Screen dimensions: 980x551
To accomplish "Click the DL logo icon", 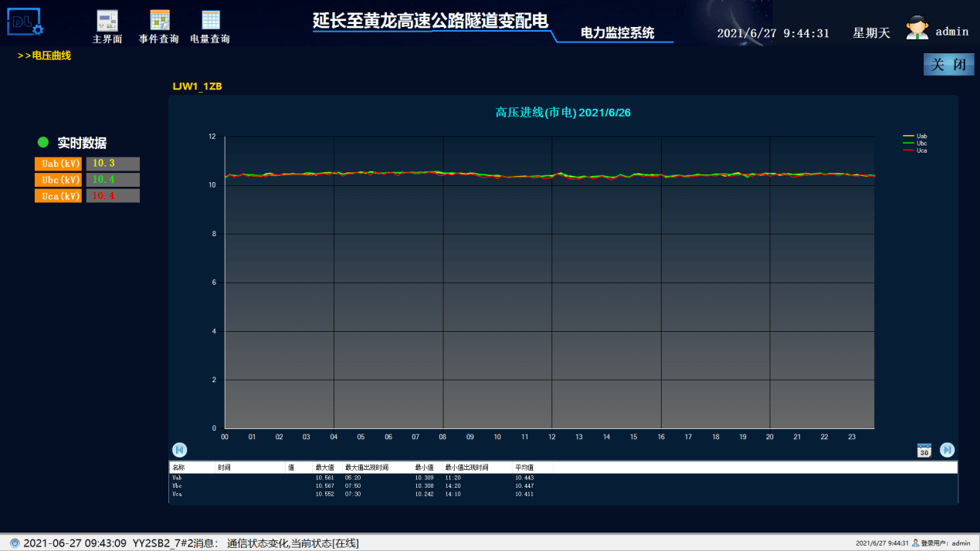I will click(x=25, y=22).
